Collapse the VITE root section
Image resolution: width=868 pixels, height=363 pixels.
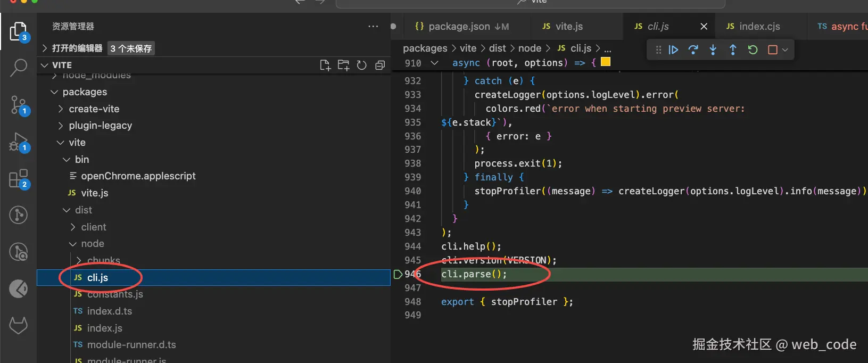coord(45,65)
